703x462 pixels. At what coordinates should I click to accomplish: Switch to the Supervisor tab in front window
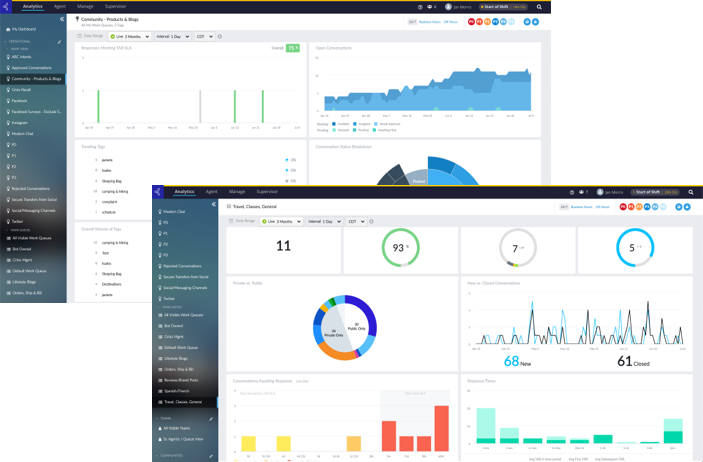point(267,191)
